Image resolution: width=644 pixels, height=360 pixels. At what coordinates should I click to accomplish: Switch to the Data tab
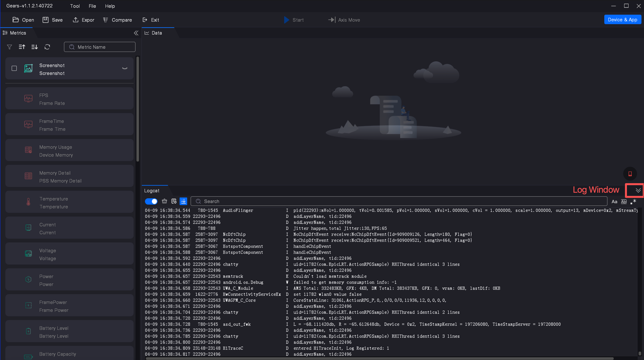(x=153, y=33)
